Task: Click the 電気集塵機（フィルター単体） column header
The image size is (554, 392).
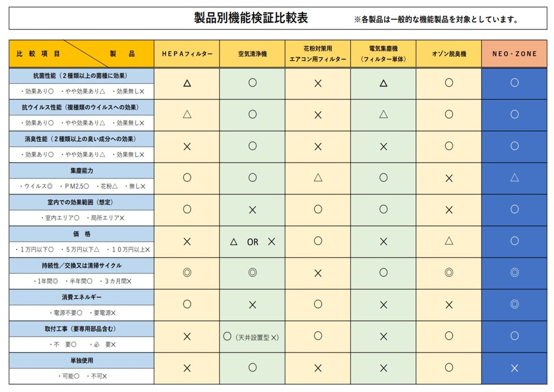Action: tap(383, 54)
